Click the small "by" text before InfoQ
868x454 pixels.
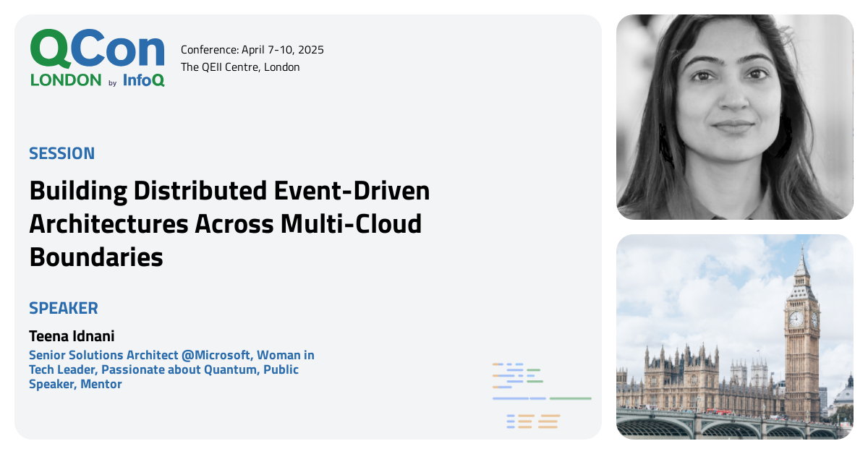coord(112,83)
